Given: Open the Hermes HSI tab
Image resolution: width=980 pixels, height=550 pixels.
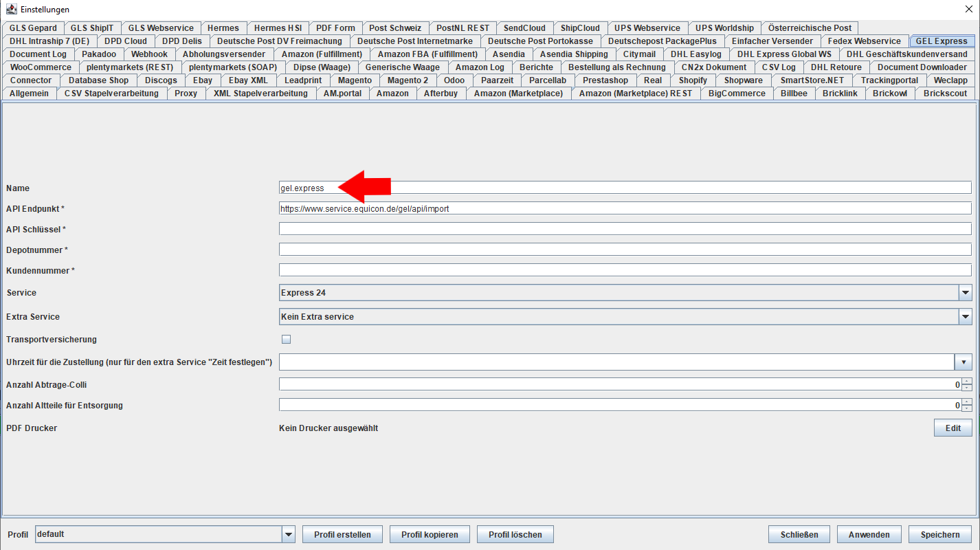Looking at the screenshot, I should pyautogui.click(x=278, y=28).
